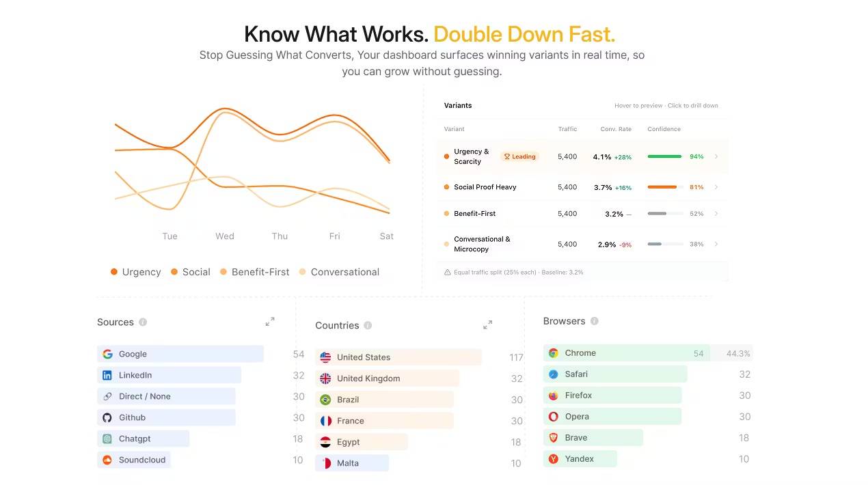Image resolution: width=868 pixels, height=485 pixels.
Task: Click the 94% green confidence bar
Action: pyautogui.click(x=664, y=156)
